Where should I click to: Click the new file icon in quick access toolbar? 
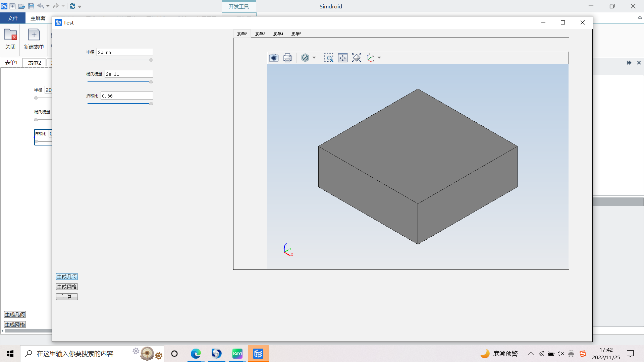pos(12,6)
